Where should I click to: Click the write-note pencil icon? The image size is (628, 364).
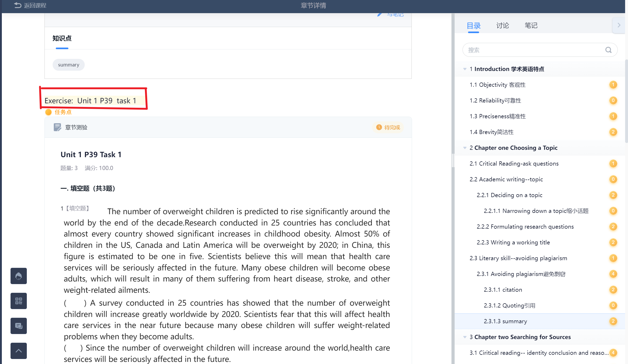pos(379,15)
